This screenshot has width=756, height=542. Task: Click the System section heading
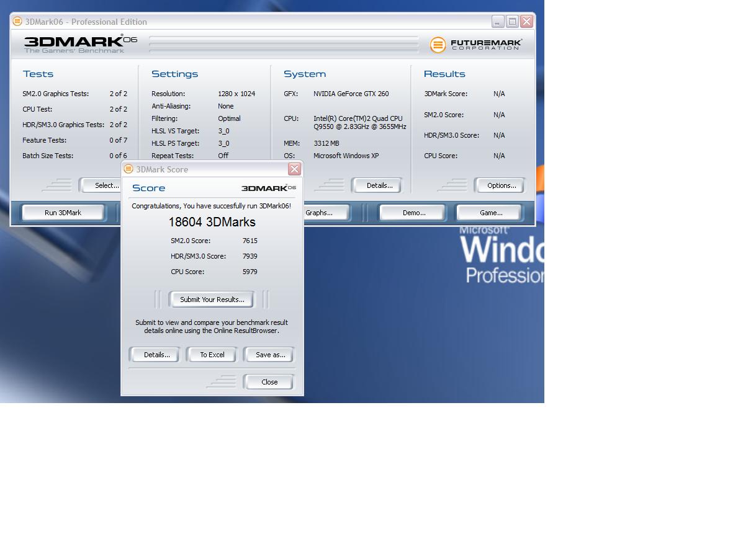(x=304, y=74)
